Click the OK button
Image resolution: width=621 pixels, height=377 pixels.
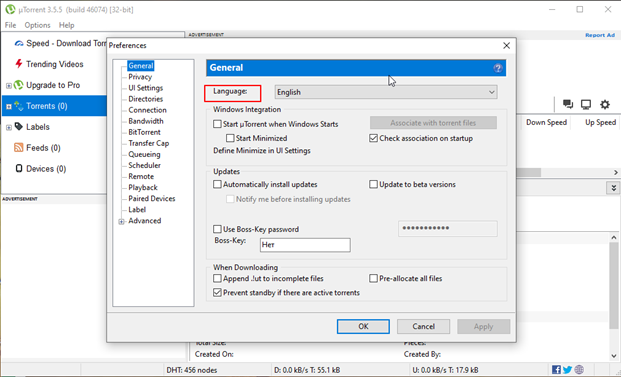point(363,327)
